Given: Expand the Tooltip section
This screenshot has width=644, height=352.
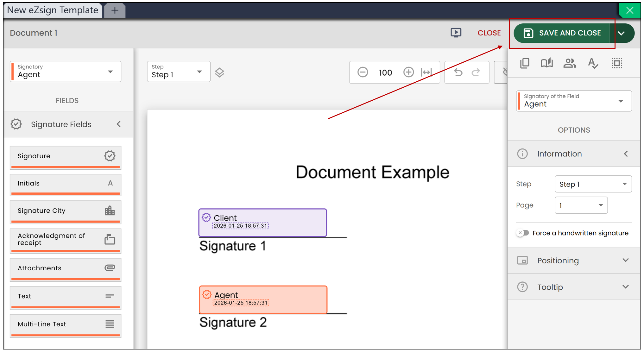Looking at the screenshot, I should tap(574, 287).
